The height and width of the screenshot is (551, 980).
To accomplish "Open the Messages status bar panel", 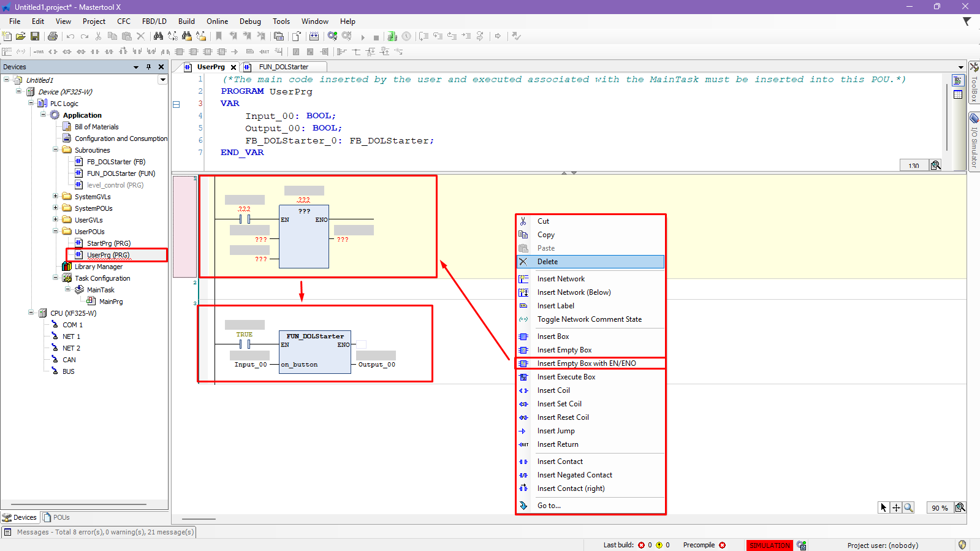I will 99,532.
